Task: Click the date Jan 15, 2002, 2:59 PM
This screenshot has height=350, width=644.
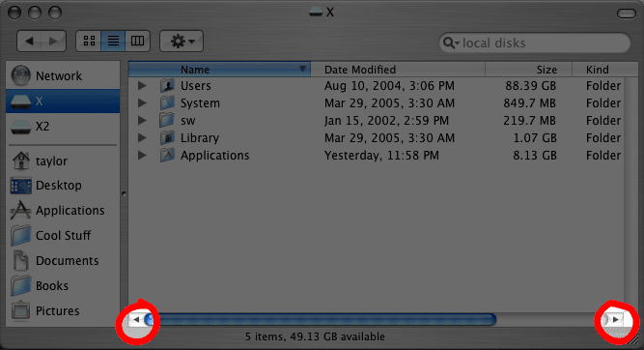Action: click(x=386, y=121)
